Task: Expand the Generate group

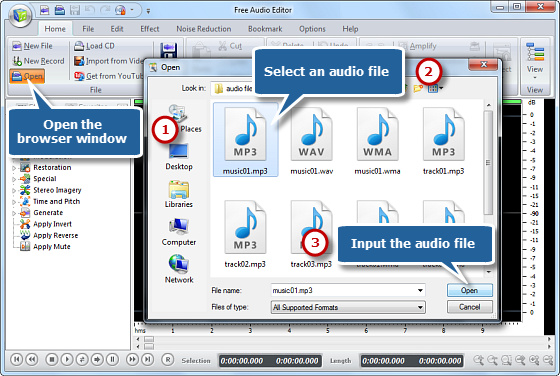Action: pos(14,213)
